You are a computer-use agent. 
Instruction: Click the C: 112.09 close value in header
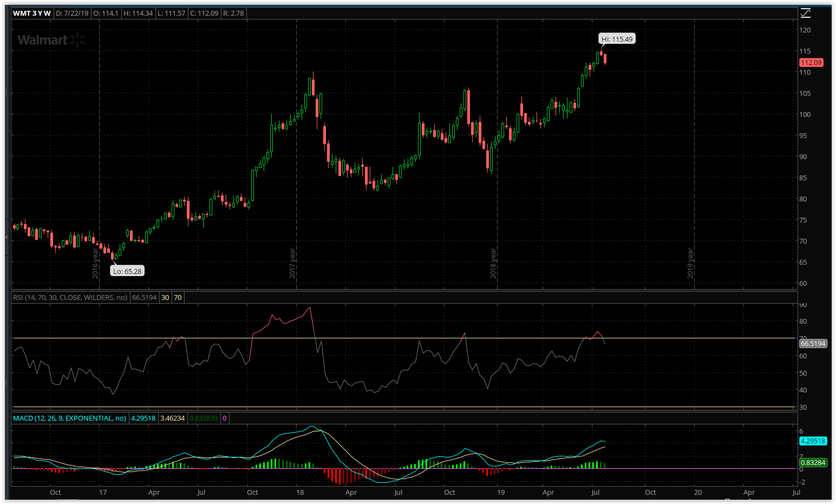tap(204, 13)
